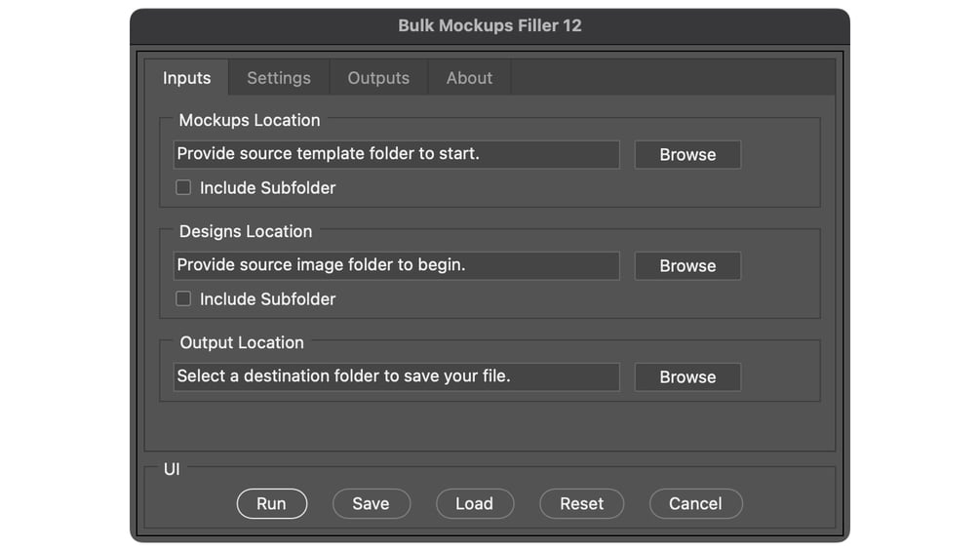Image resolution: width=980 pixels, height=551 pixels.
Task: Browse for the Output Location folder
Action: (687, 377)
